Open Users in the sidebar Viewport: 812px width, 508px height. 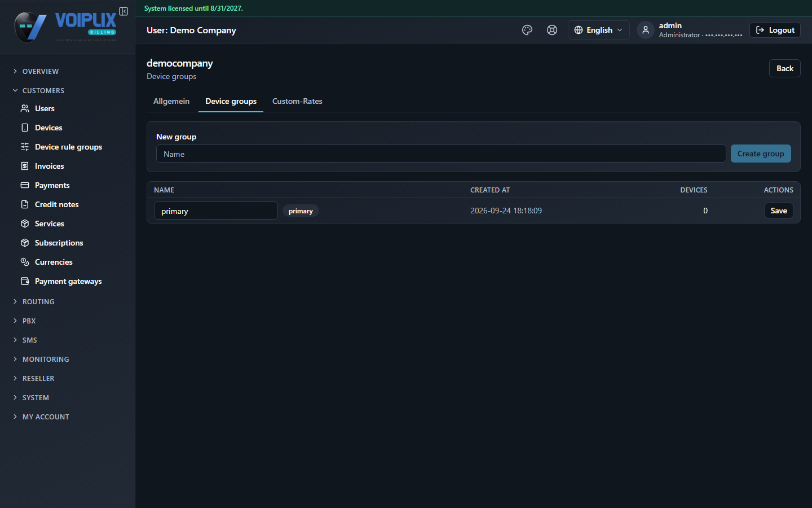45,108
